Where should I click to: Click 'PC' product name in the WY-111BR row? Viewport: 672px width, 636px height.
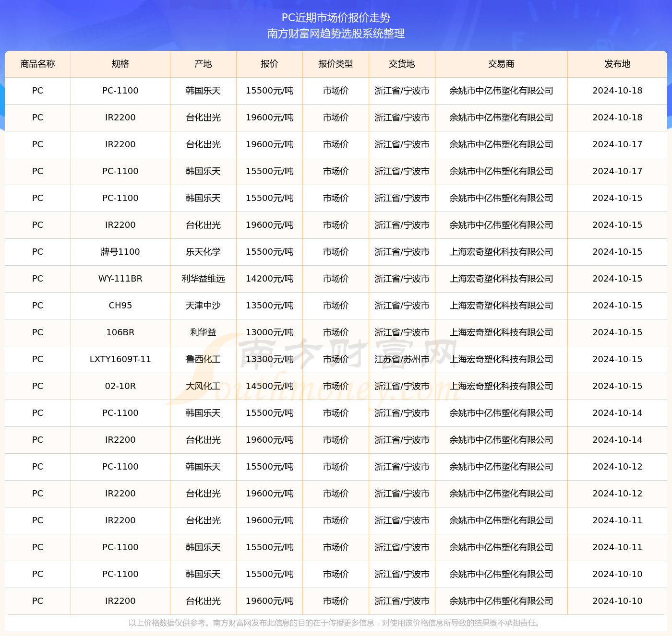click(x=38, y=279)
